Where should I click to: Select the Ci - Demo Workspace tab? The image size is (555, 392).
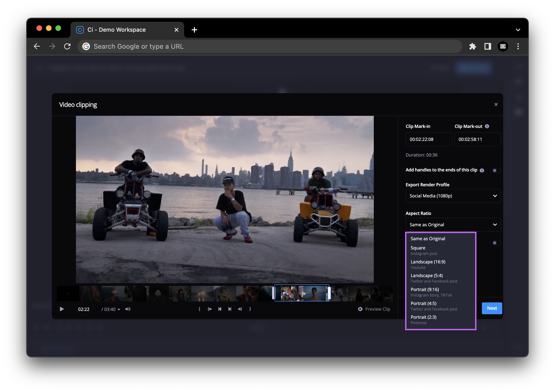coord(127,30)
